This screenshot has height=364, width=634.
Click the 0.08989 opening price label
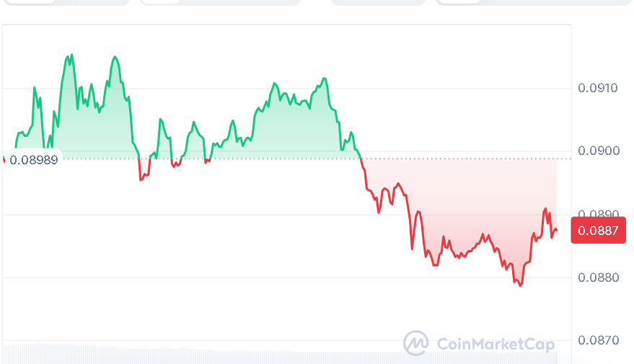33,159
